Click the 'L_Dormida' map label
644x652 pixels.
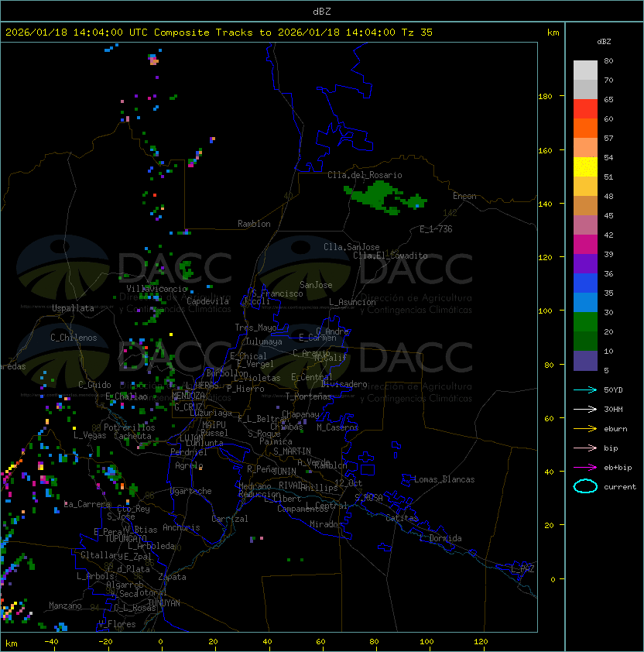pos(440,538)
